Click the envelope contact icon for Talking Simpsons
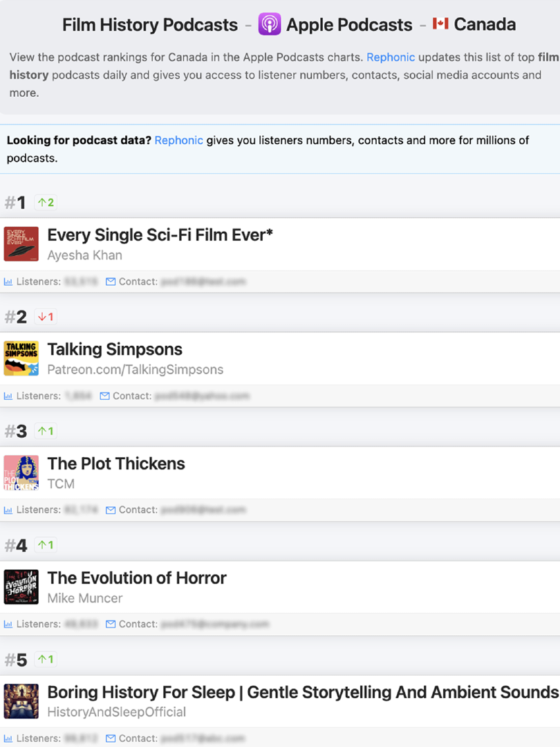 pyautogui.click(x=105, y=396)
